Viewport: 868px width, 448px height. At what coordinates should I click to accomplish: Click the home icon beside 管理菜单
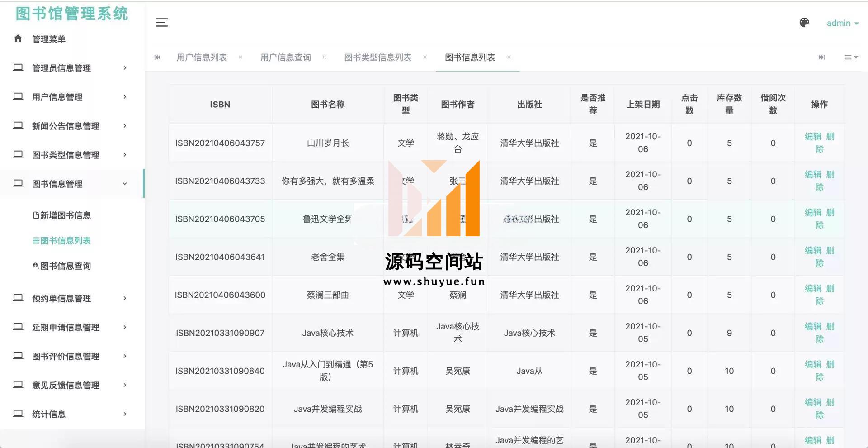pyautogui.click(x=18, y=38)
